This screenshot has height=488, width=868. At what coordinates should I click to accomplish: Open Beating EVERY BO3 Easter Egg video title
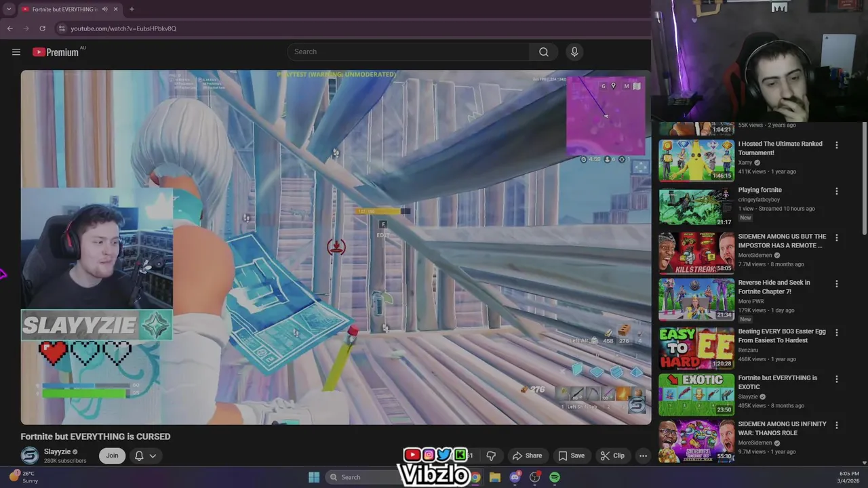[781, 336]
